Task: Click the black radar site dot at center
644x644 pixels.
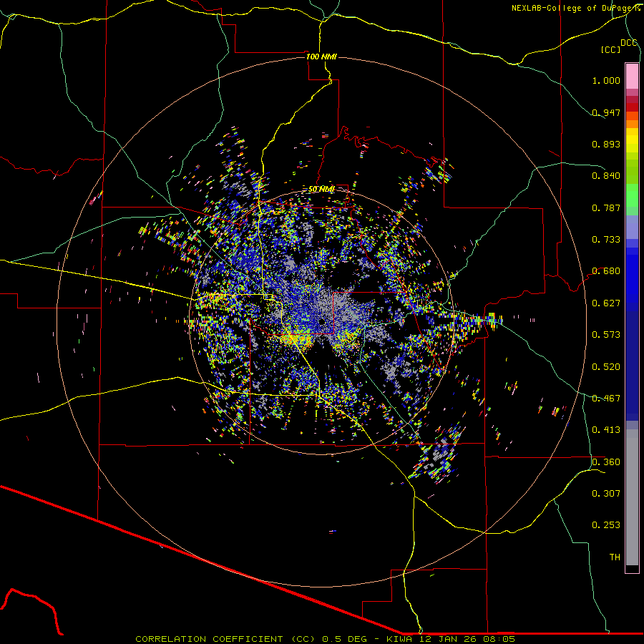Action: point(321,321)
